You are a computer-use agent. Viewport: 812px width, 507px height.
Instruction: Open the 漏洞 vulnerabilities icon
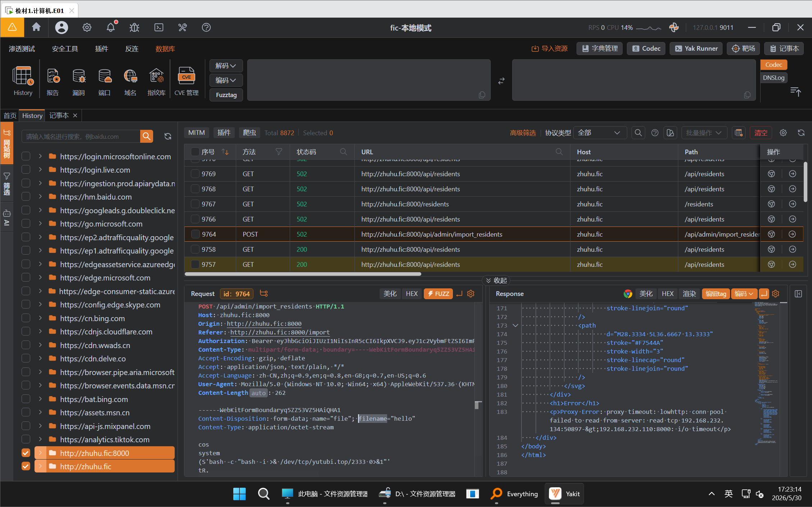coord(79,81)
